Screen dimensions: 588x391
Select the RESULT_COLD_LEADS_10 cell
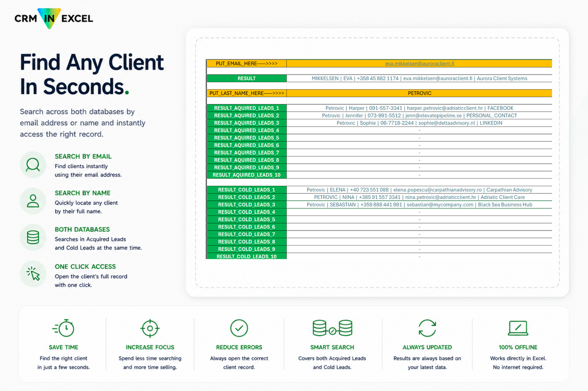pyautogui.click(x=247, y=256)
